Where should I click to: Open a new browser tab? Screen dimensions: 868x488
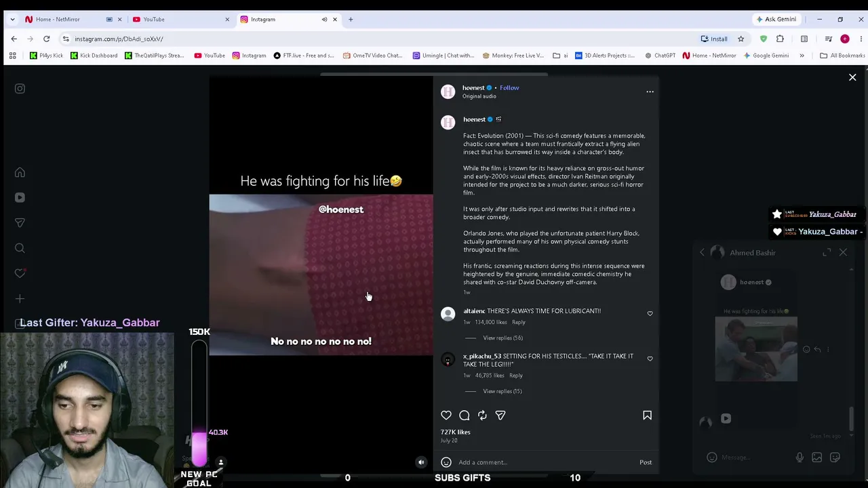[x=351, y=19]
